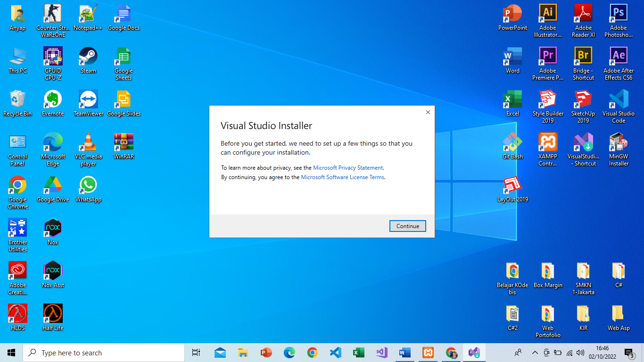Open the volume control in the tray
This screenshot has width=644, height=362.
click(580, 353)
